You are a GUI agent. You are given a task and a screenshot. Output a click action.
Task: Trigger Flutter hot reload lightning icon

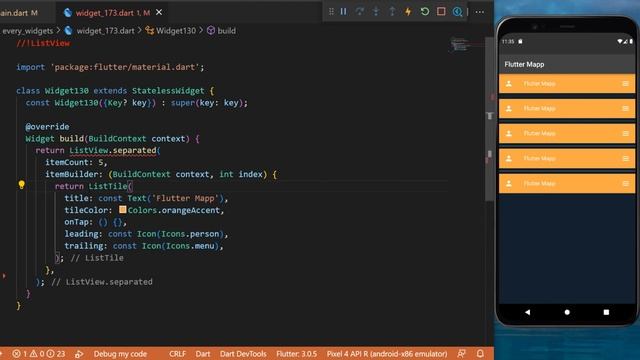408,12
